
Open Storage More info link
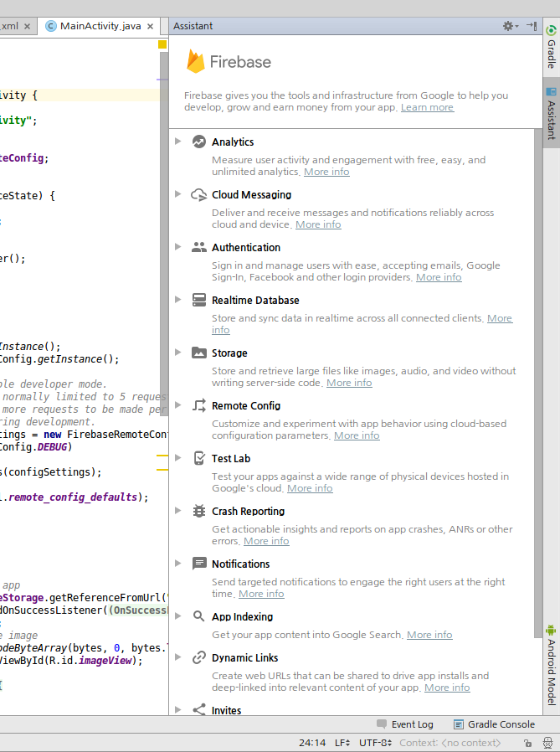349,383
